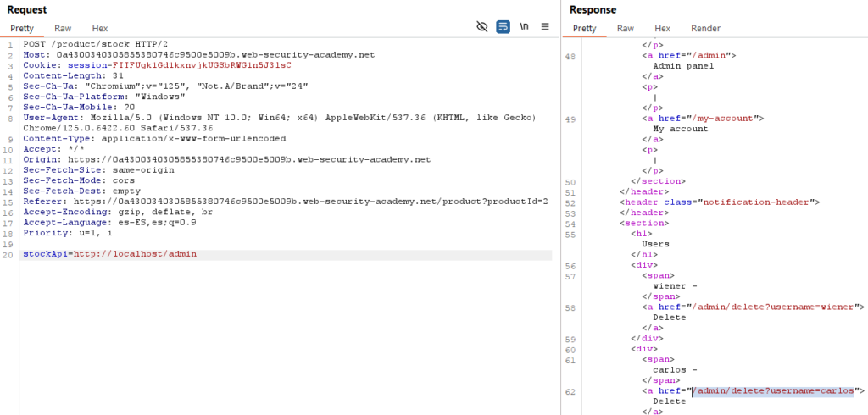Click the User-Agent Mozilla/5.0 line
The image size is (868, 415).
tap(280, 118)
